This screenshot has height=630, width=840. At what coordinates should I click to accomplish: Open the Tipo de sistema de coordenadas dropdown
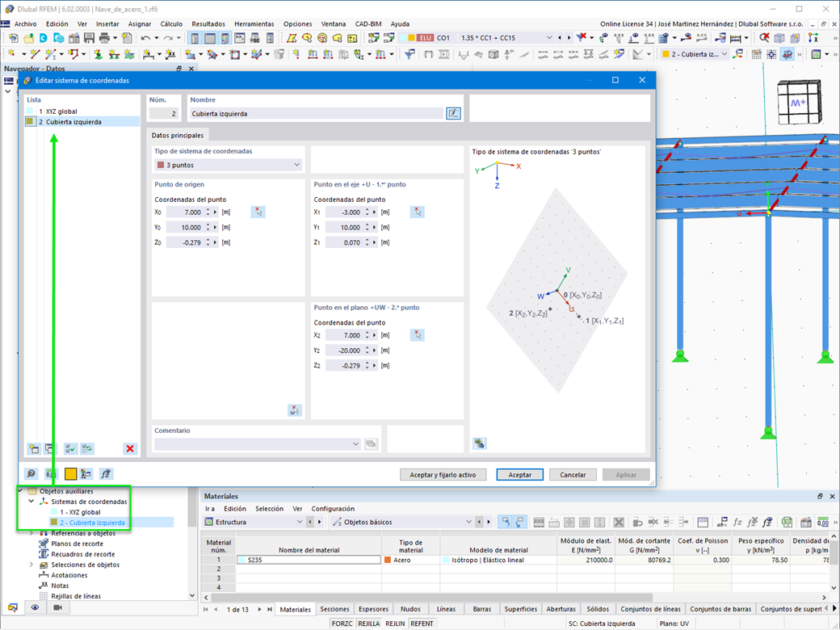(x=229, y=165)
